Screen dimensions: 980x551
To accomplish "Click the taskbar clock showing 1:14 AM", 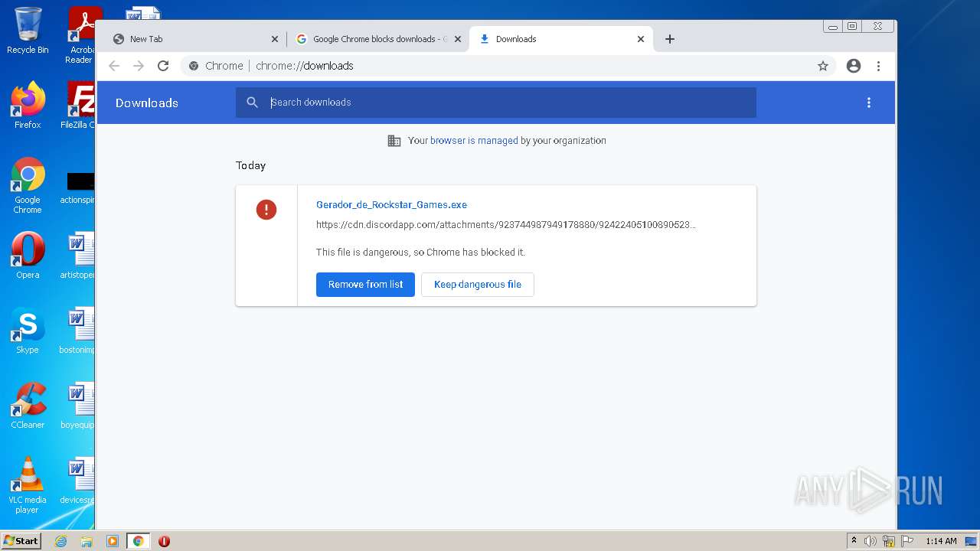I will pos(941,541).
